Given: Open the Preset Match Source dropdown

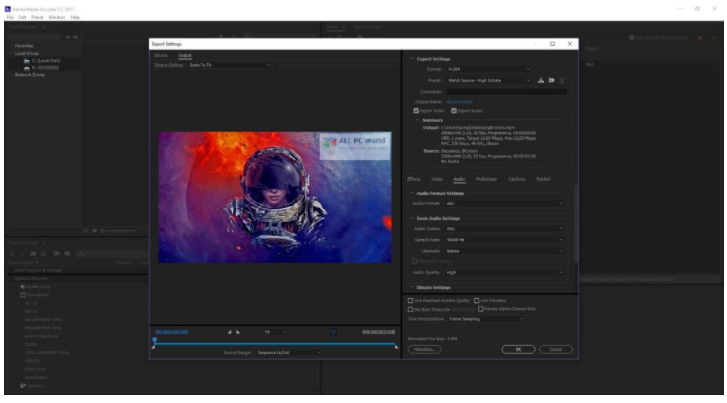Looking at the screenshot, I should (x=489, y=81).
